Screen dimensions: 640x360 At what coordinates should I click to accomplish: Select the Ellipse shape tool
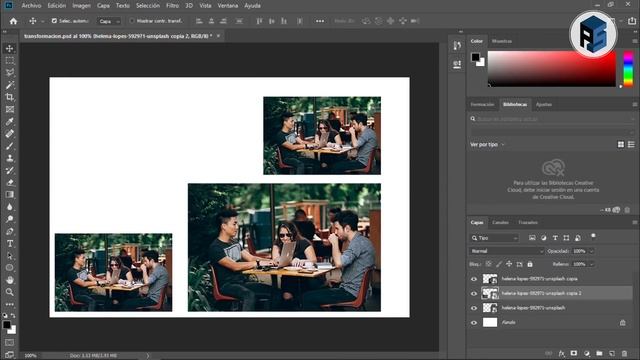coord(9,268)
